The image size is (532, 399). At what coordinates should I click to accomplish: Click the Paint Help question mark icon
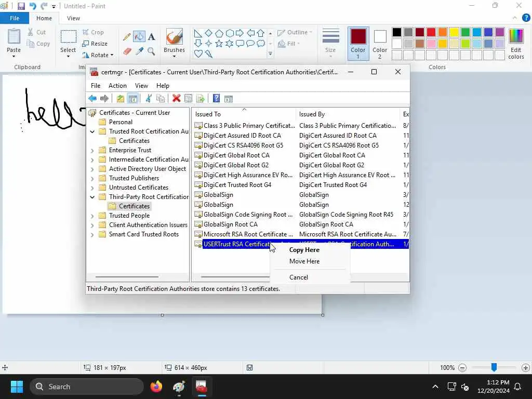coord(526,18)
